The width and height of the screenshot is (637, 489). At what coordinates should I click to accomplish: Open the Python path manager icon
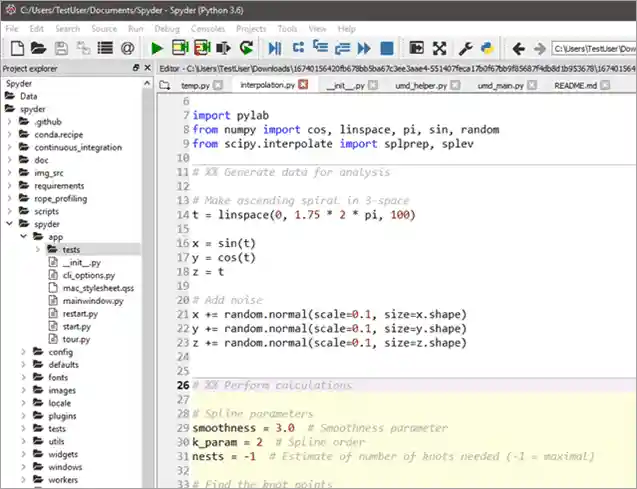[x=486, y=47]
